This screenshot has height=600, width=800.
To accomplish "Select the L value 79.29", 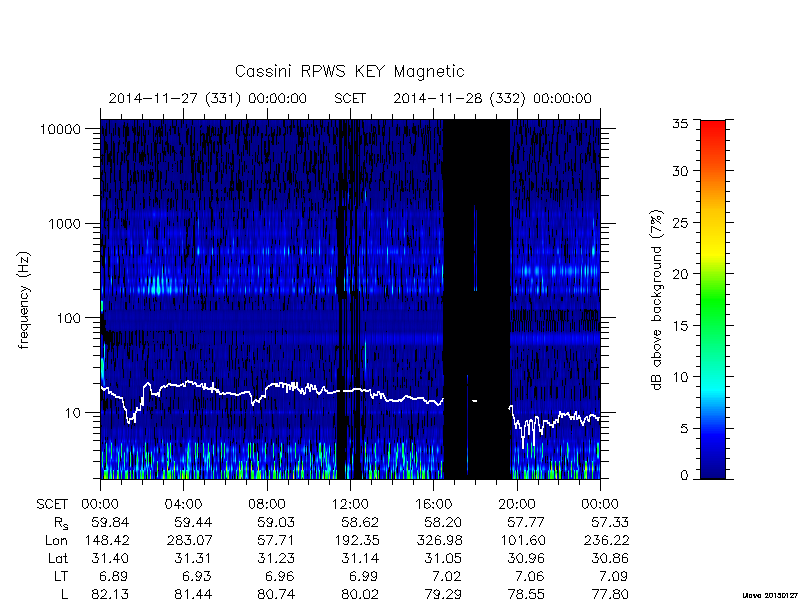I will click(443, 594).
